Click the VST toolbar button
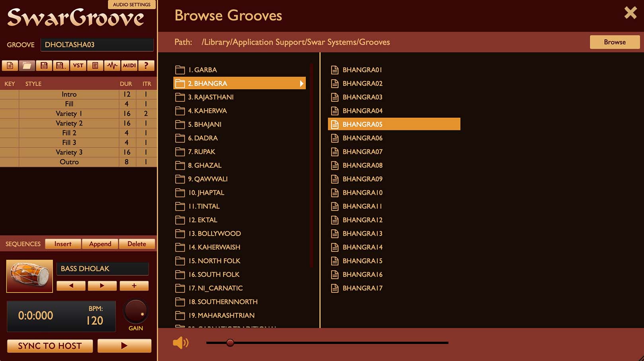The image size is (644, 361). [78, 66]
